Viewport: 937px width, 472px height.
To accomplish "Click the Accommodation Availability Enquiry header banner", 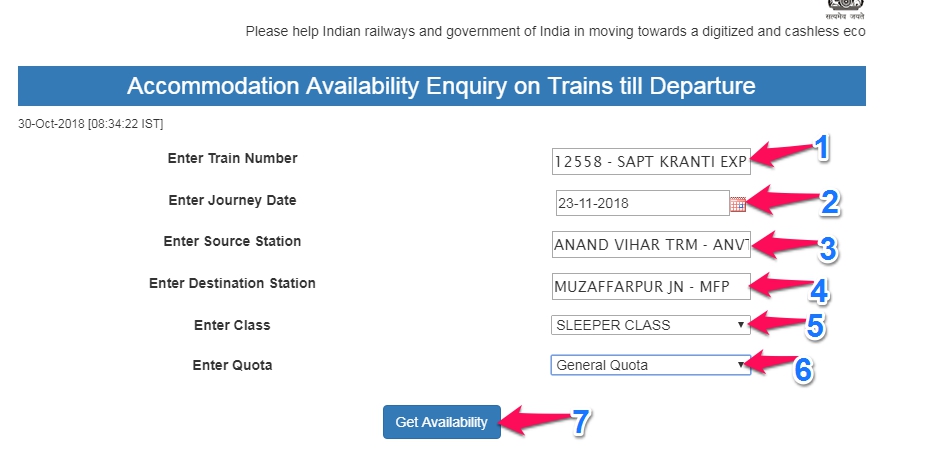I will pyautogui.click(x=441, y=86).
